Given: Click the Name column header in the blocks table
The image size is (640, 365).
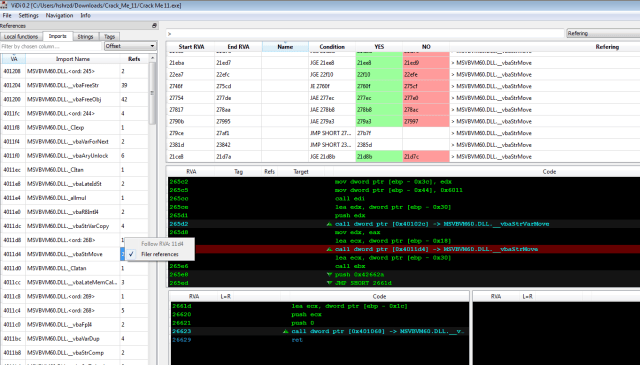Looking at the screenshot, I should point(285,47).
